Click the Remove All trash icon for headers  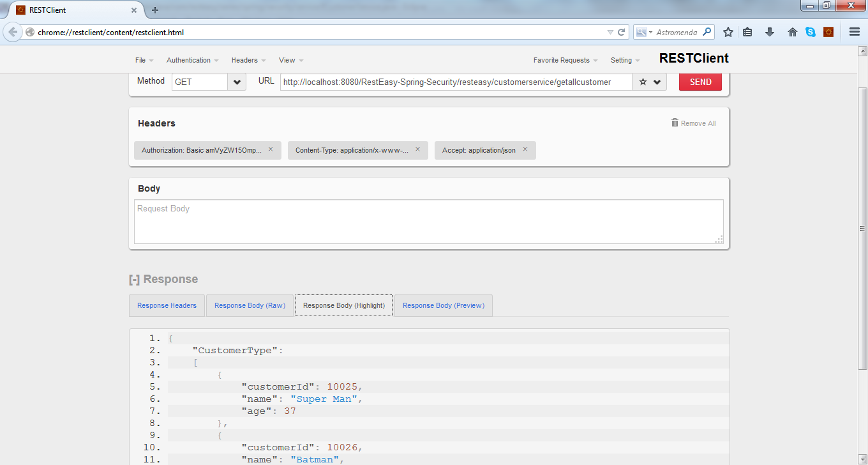pyautogui.click(x=673, y=123)
